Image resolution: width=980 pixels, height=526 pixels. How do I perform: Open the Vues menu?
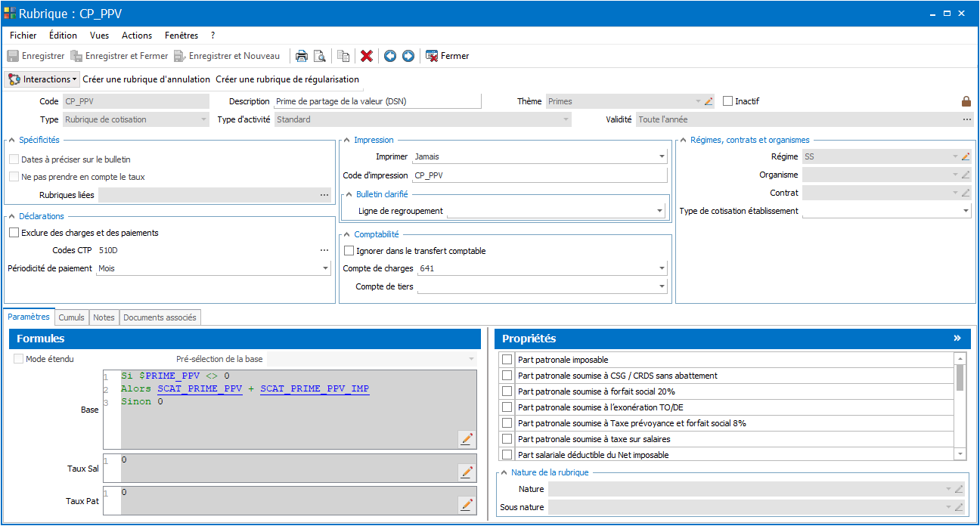click(99, 36)
